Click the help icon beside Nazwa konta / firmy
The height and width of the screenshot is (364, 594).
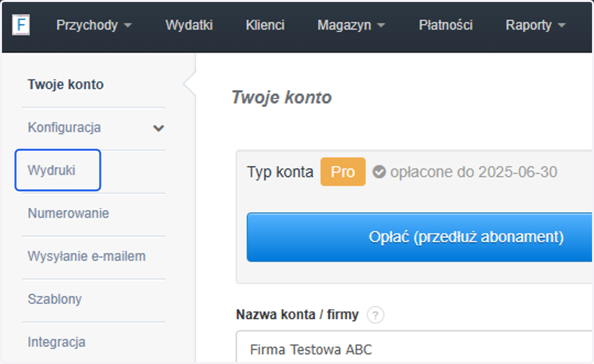tap(376, 315)
